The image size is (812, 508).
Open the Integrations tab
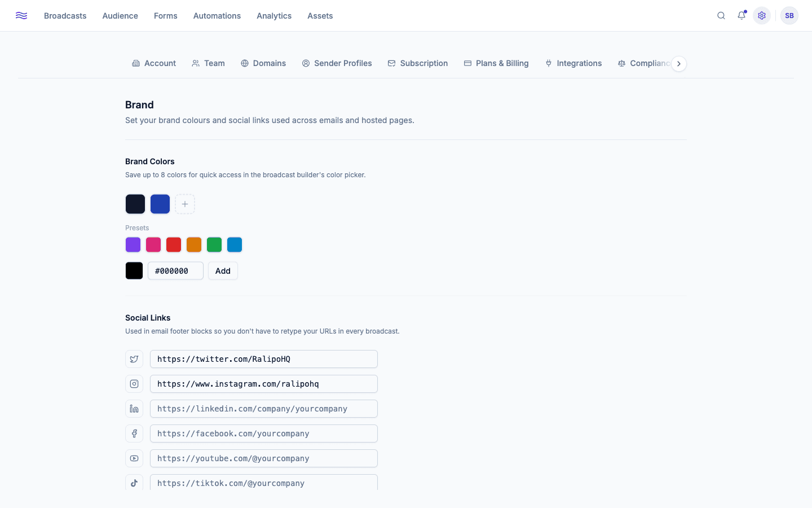pos(573,63)
